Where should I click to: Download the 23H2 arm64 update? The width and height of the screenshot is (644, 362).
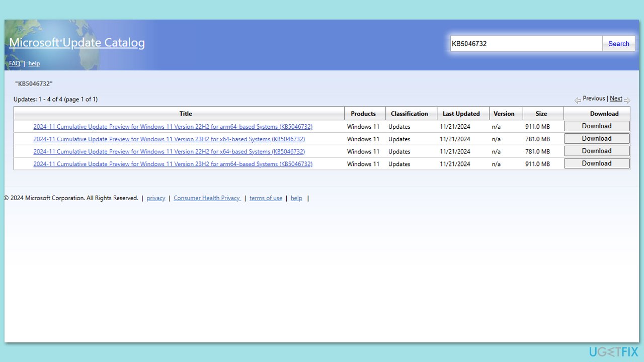point(597,163)
